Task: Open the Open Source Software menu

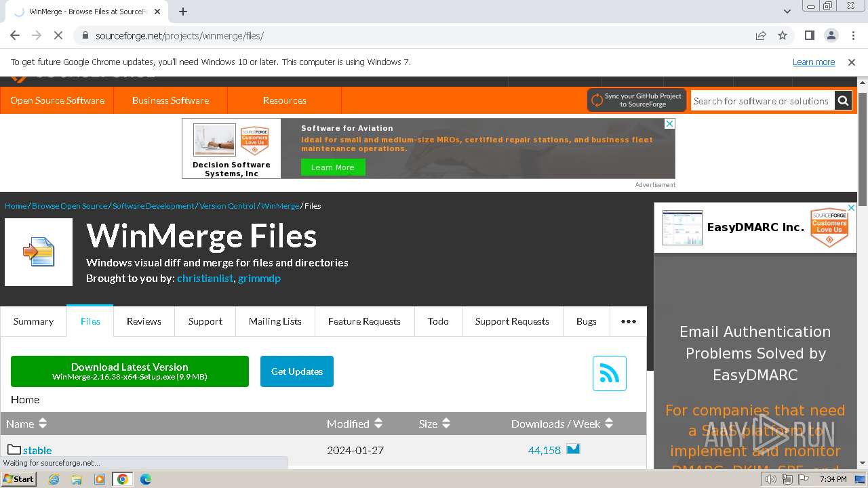Action: point(57,100)
